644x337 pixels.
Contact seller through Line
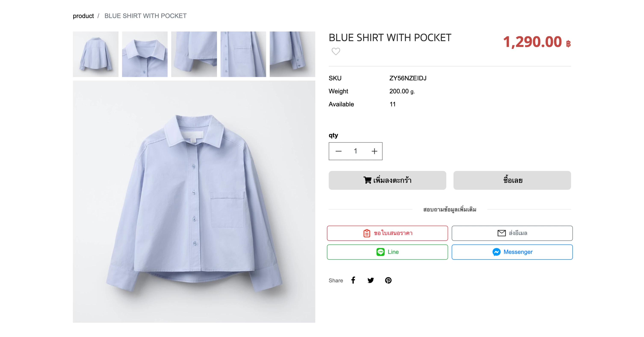pyautogui.click(x=387, y=252)
